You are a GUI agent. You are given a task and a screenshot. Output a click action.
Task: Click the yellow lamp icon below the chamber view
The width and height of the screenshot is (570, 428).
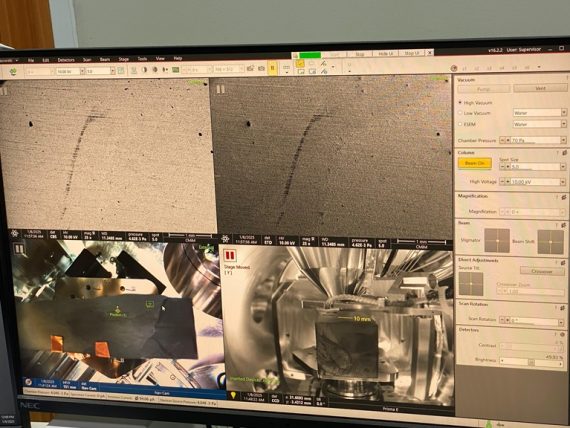tap(234, 395)
